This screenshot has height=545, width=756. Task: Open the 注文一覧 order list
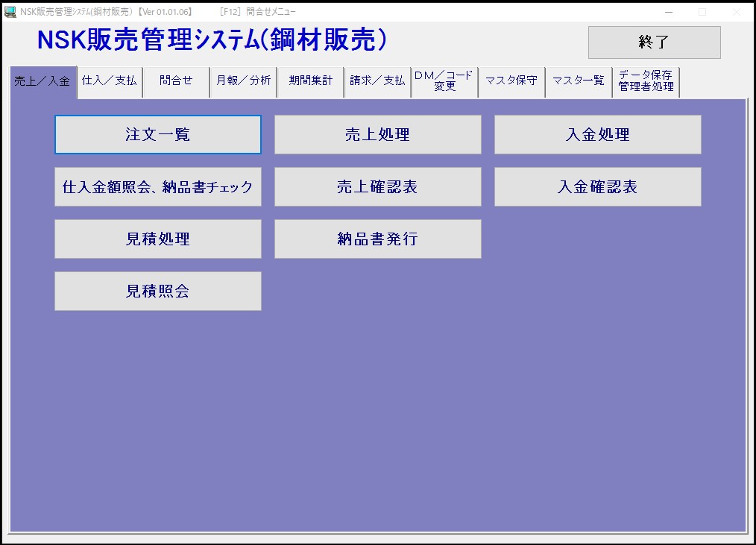coord(157,134)
